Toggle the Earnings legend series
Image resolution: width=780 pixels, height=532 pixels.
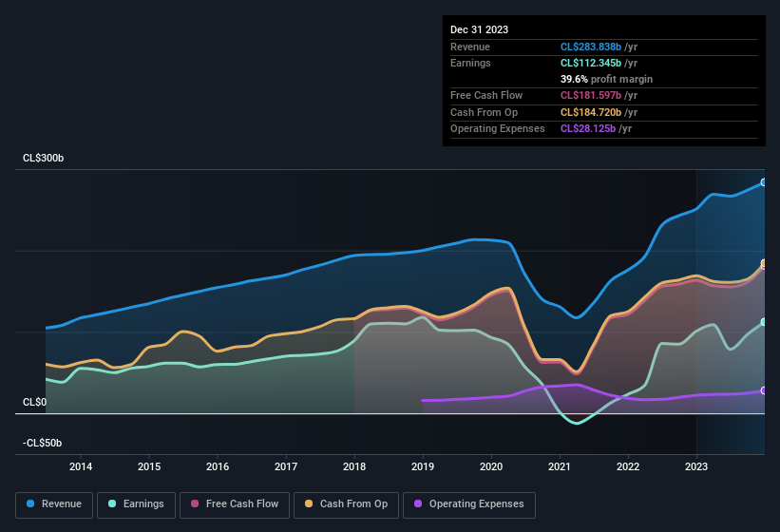[x=136, y=504]
